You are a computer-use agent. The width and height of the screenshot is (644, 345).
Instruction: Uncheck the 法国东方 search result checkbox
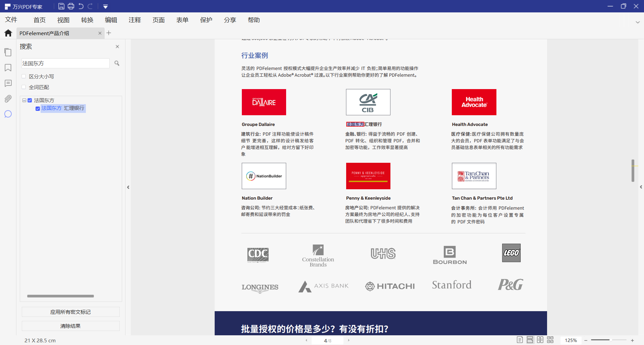(x=30, y=100)
